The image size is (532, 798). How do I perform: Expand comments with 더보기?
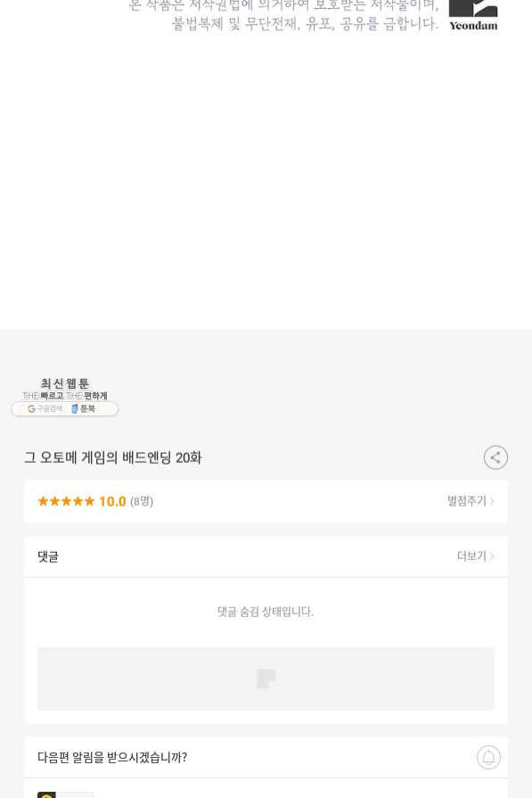(x=471, y=555)
